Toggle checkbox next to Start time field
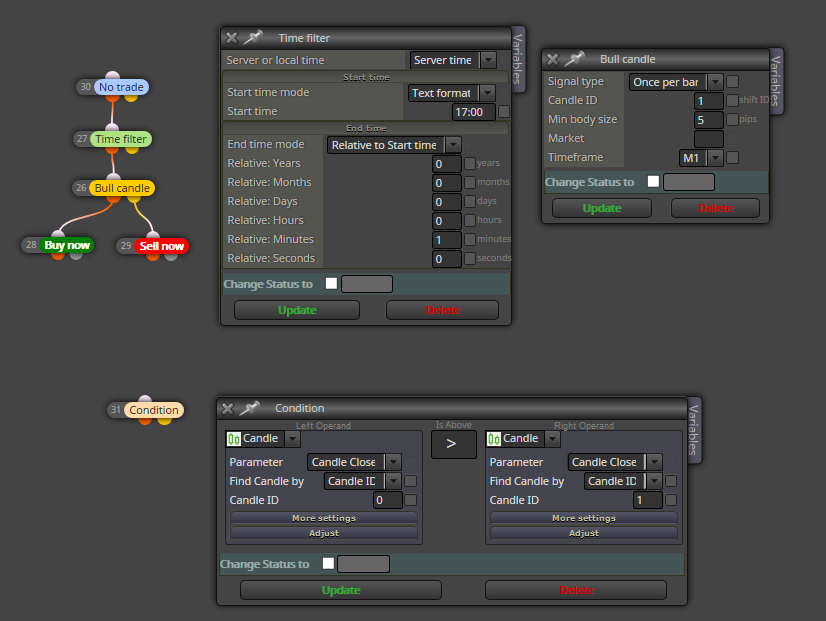This screenshot has width=826, height=621. [504, 112]
